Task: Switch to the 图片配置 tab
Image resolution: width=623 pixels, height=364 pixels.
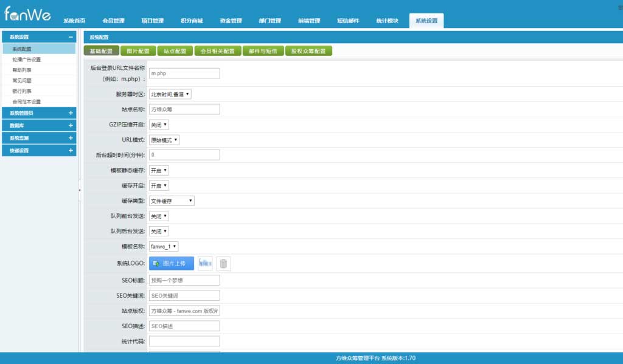Action: point(138,51)
